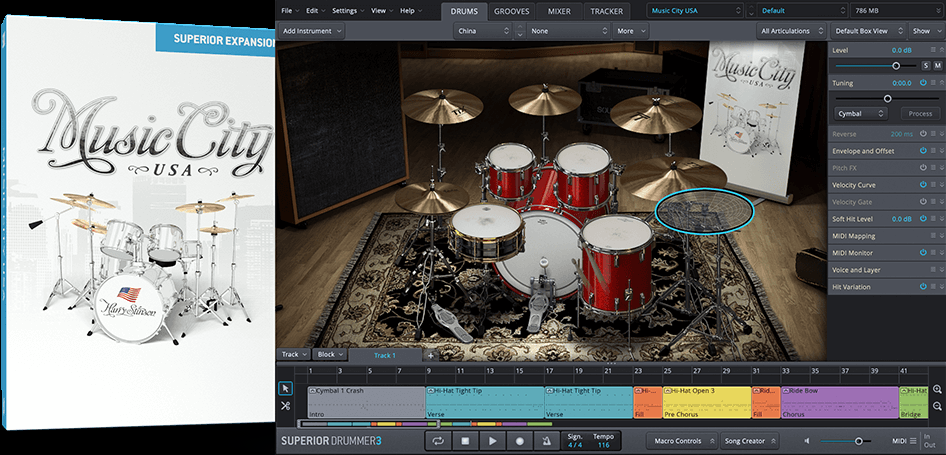Open the MIDI menu icon in bottom bar
Viewport: 946px width, 455px height.
913,441
